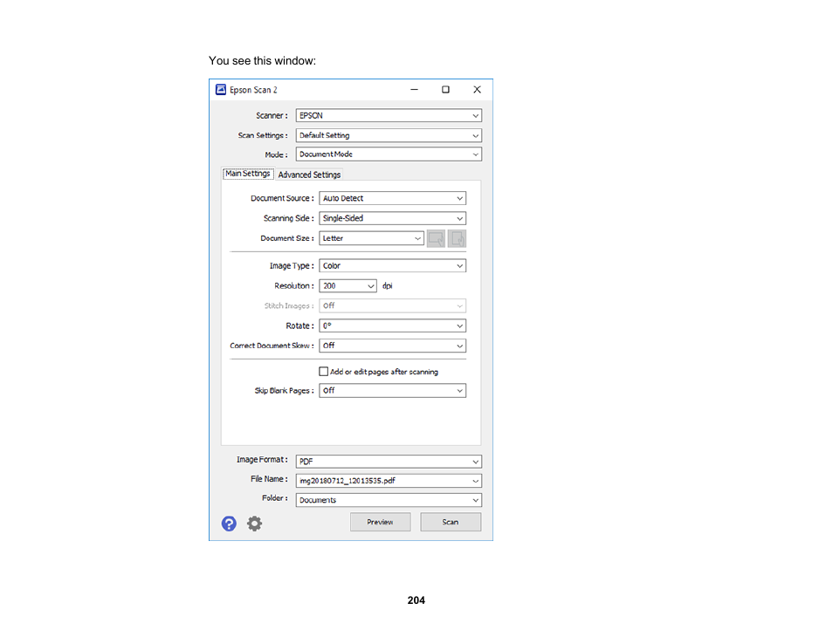
Task: Click the Epson Scan 2 title bar app icon
Action: click(221, 90)
